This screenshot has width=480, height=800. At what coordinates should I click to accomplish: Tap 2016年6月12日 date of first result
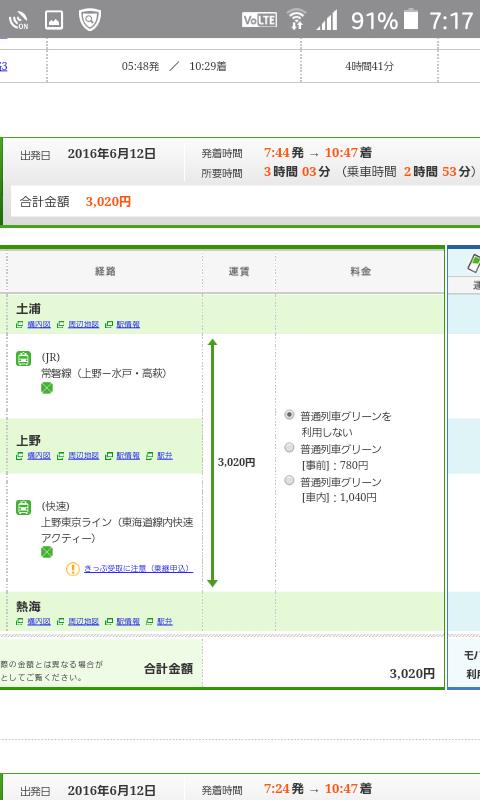click(x=112, y=154)
